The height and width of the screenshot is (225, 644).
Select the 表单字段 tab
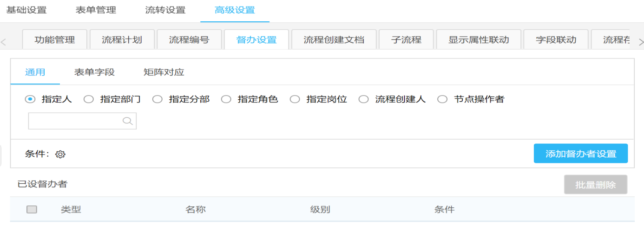click(x=94, y=72)
